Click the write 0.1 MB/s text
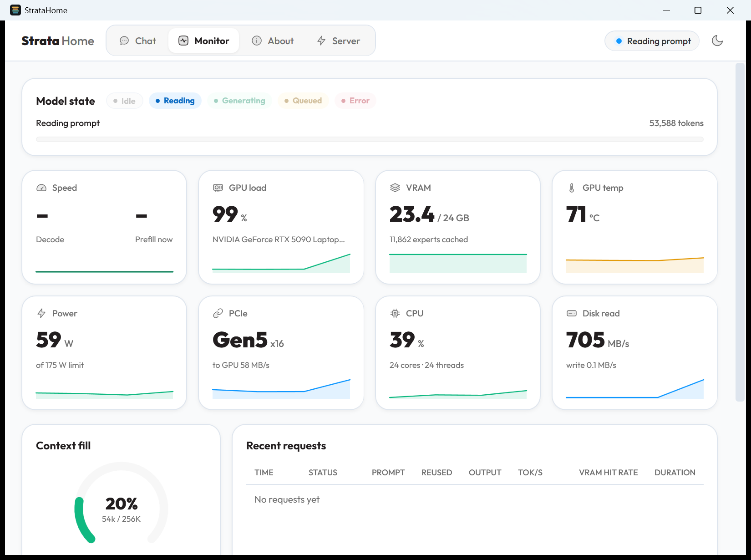Image resolution: width=751 pixels, height=560 pixels. pyautogui.click(x=591, y=366)
